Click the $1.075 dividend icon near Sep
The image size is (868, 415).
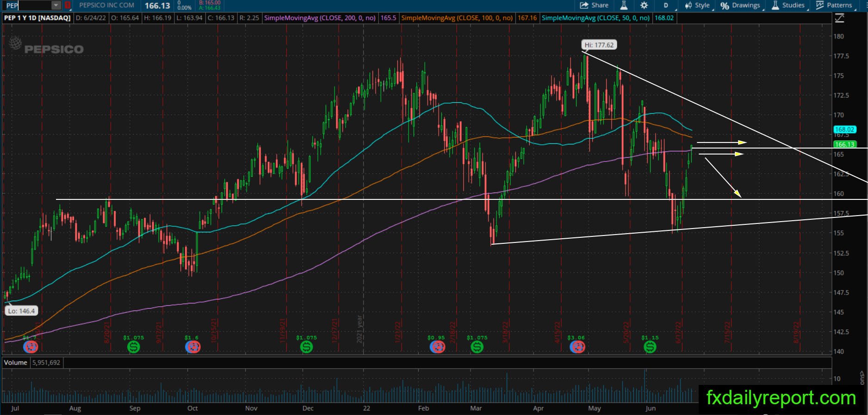pos(134,347)
